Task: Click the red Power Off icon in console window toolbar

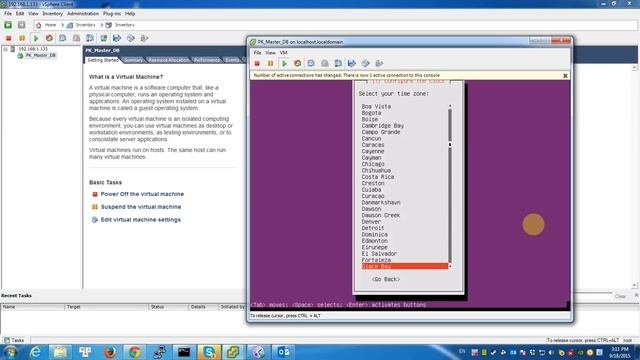Action: coord(257,63)
